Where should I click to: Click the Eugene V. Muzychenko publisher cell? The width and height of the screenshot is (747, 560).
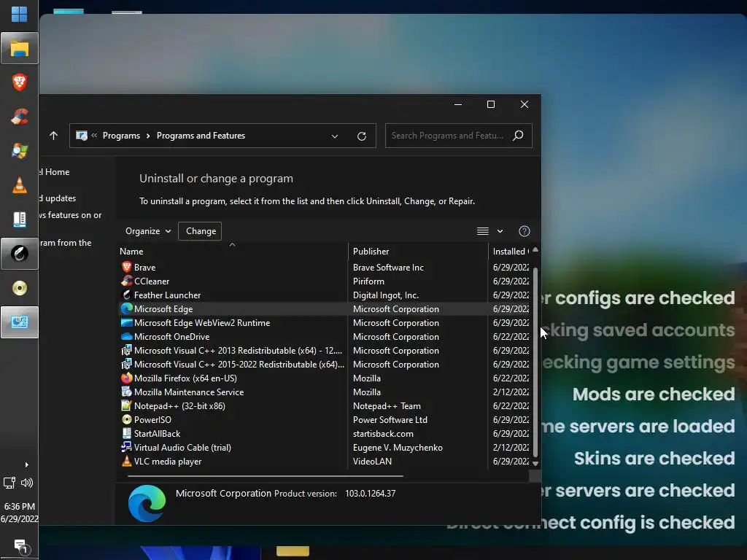point(398,447)
